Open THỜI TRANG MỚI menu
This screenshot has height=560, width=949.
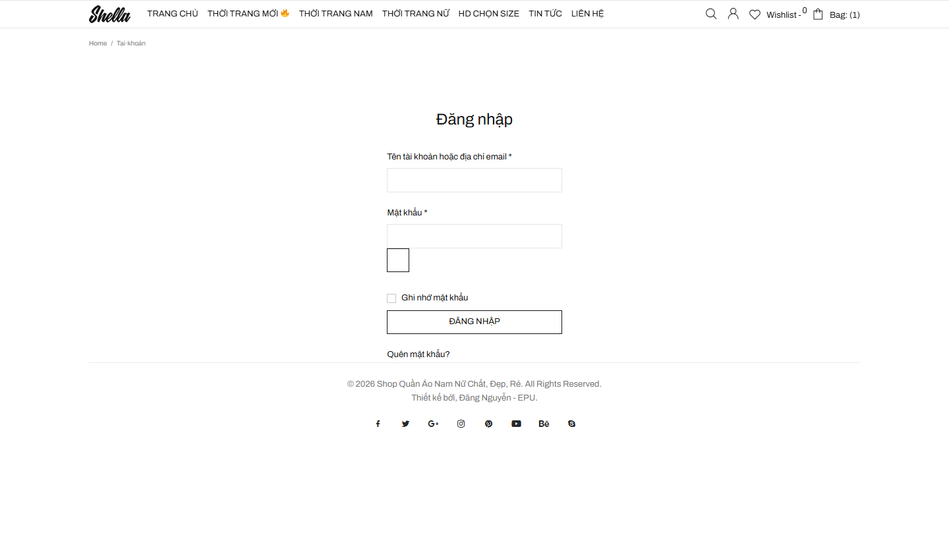tap(248, 14)
